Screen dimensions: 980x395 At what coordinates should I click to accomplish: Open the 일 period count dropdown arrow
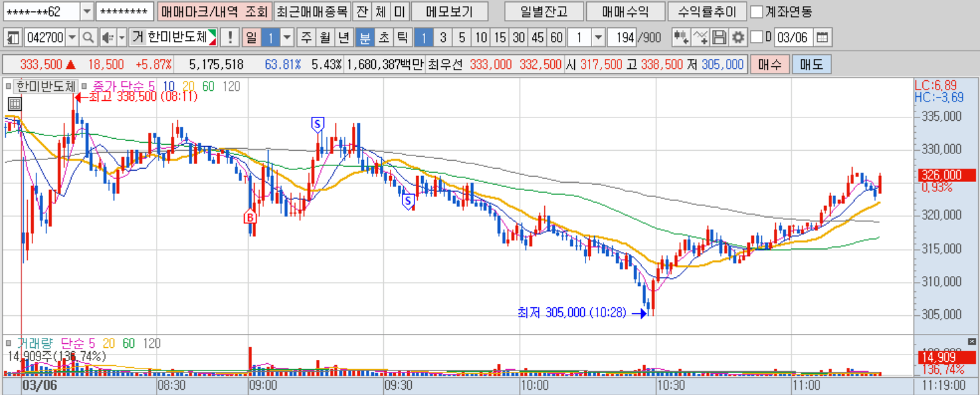286,37
